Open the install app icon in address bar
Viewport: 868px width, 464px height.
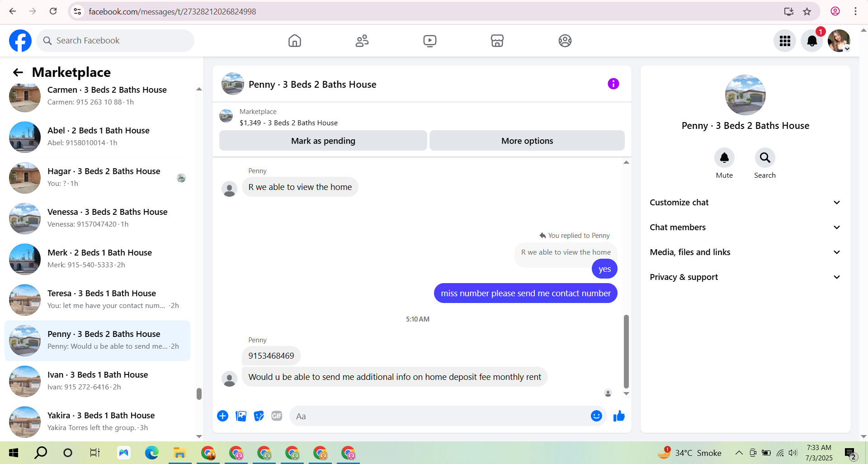789,11
